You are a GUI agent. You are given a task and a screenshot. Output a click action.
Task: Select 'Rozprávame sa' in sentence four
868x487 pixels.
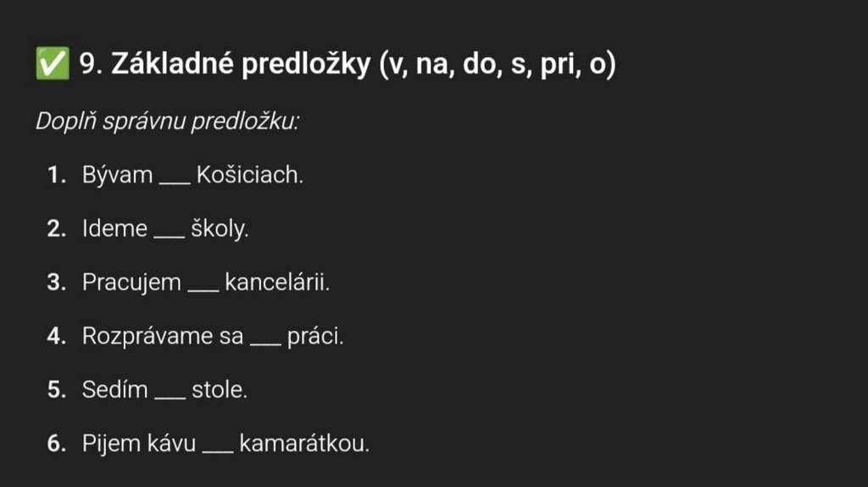click(163, 336)
